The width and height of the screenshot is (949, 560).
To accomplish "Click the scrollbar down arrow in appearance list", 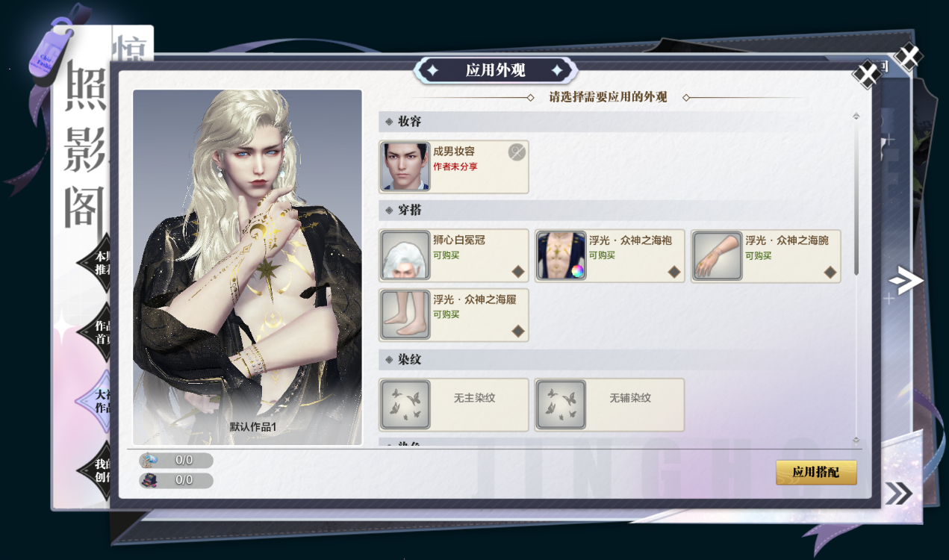I will point(856,440).
